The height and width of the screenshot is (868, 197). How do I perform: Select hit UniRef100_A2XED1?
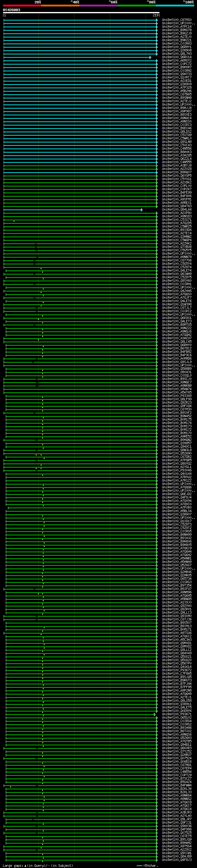177,81
